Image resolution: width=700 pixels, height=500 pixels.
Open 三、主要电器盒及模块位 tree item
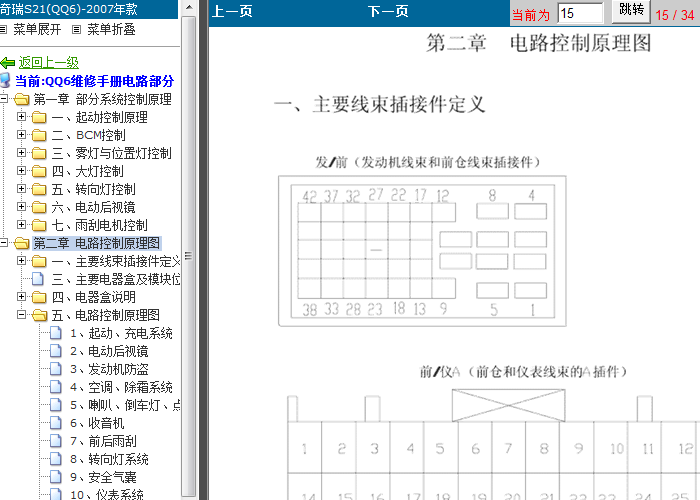point(116,279)
